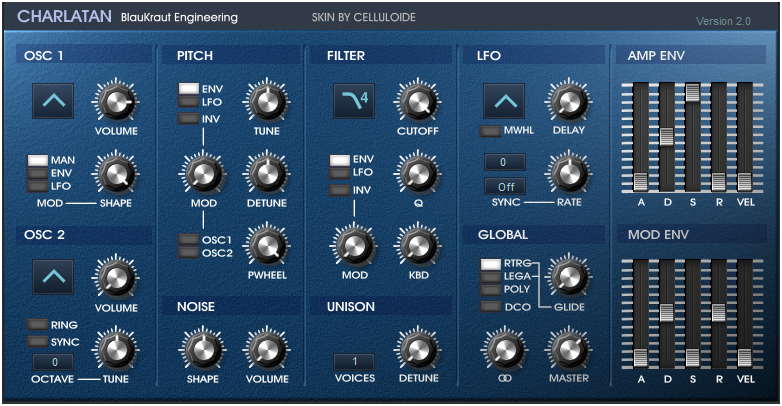Open the LFO SYNC Off selector
The height and width of the screenshot is (406, 782).
tap(505, 187)
